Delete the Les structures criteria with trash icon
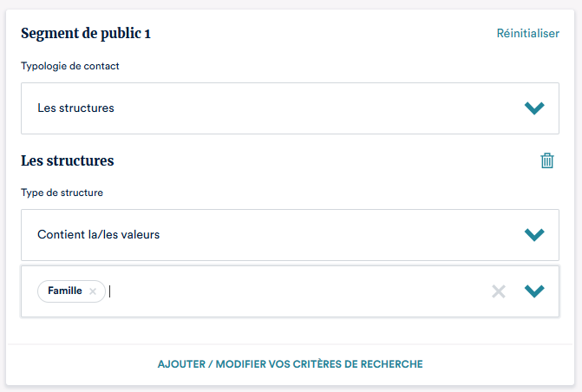 click(x=547, y=160)
